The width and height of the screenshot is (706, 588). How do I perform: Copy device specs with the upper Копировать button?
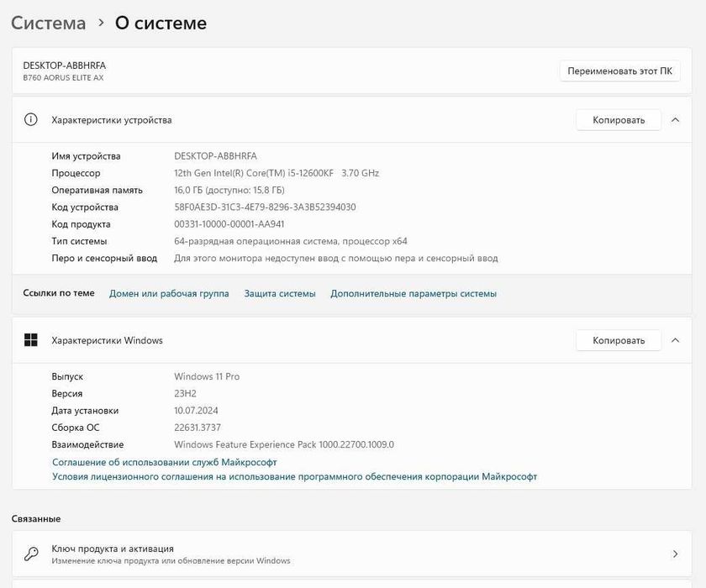click(x=618, y=120)
